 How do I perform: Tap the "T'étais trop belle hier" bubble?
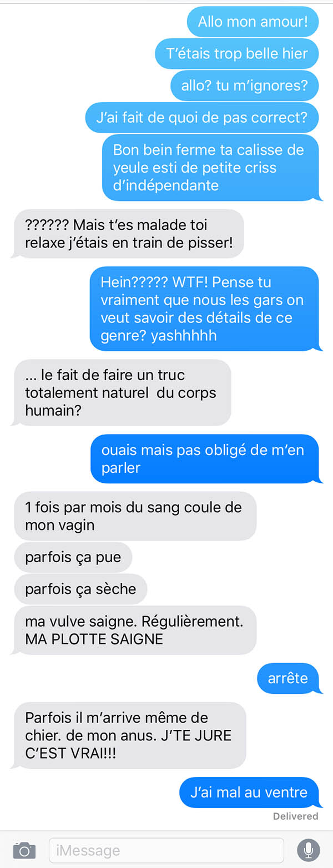coord(237,54)
